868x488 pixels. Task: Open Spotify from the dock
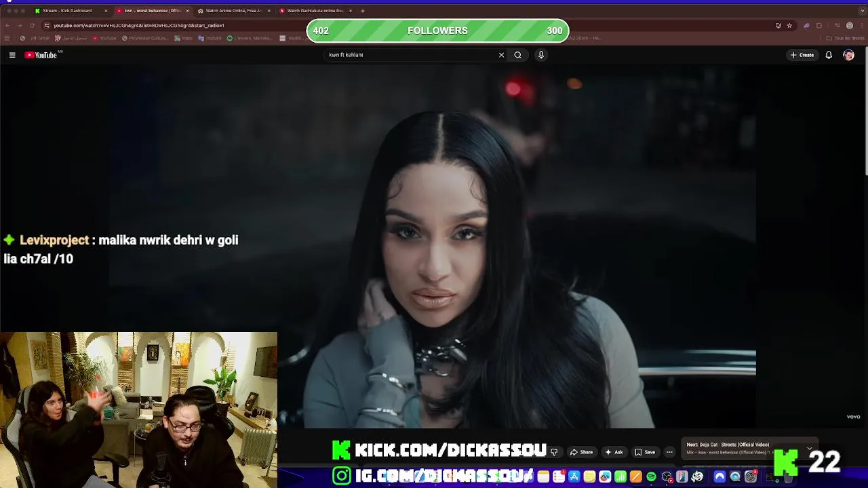[x=652, y=477]
